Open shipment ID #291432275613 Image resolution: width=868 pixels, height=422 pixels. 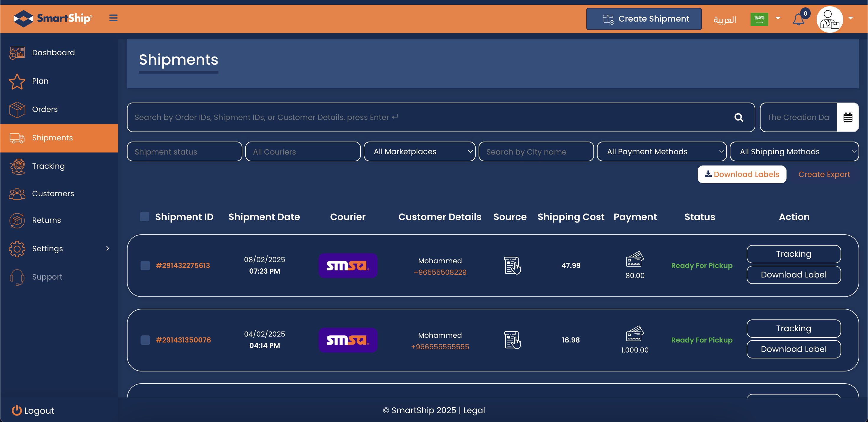coord(183,265)
